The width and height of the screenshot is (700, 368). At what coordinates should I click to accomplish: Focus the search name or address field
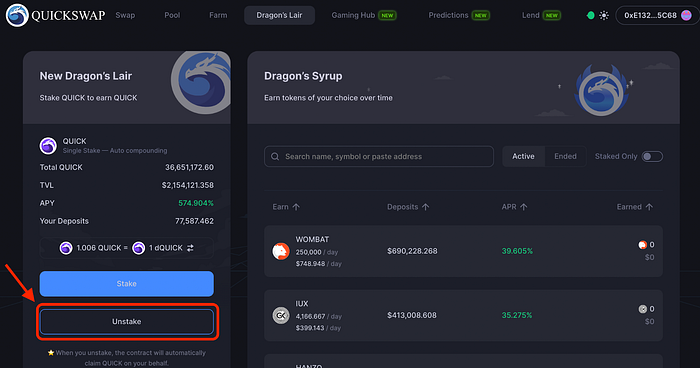379,156
